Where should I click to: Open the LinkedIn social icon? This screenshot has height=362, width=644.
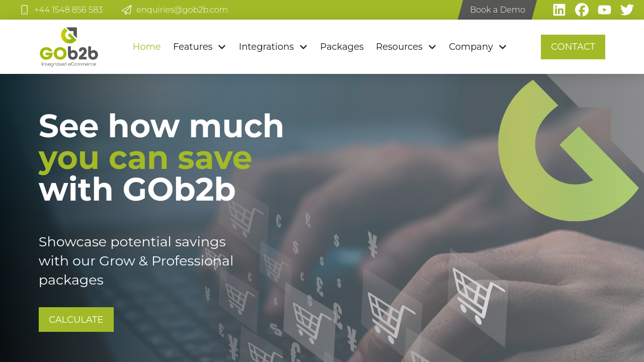pos(559,10)
